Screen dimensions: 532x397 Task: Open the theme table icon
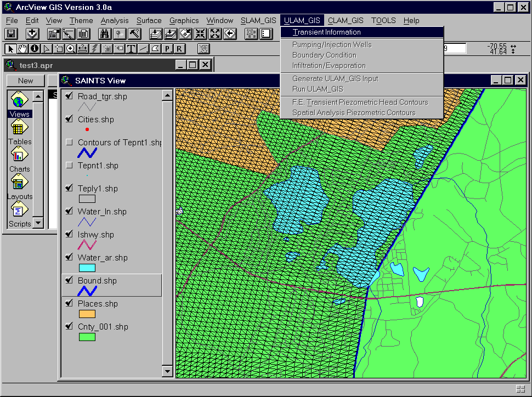click(83, 33)
